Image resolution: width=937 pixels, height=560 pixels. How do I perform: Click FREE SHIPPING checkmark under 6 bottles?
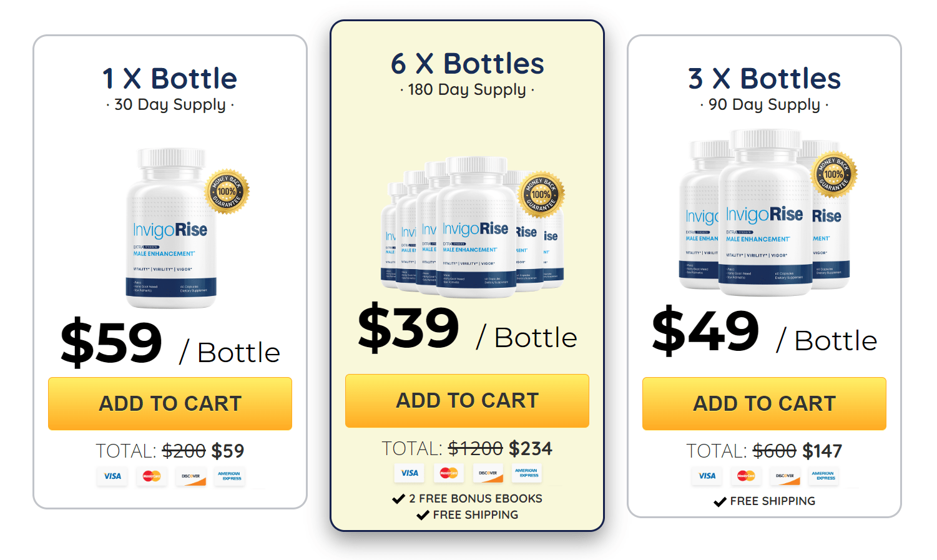(423, 514)
